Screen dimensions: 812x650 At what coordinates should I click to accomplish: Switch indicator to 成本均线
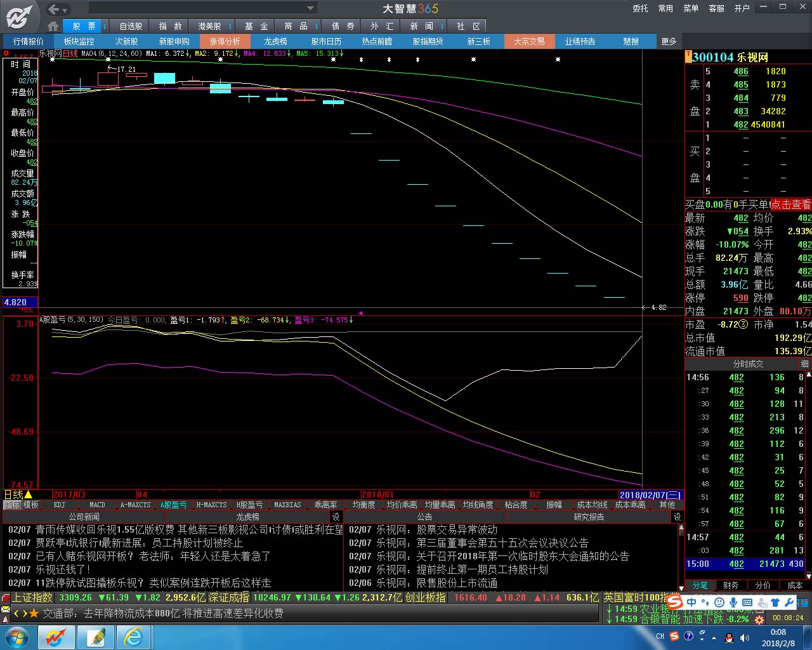point(592,505)
